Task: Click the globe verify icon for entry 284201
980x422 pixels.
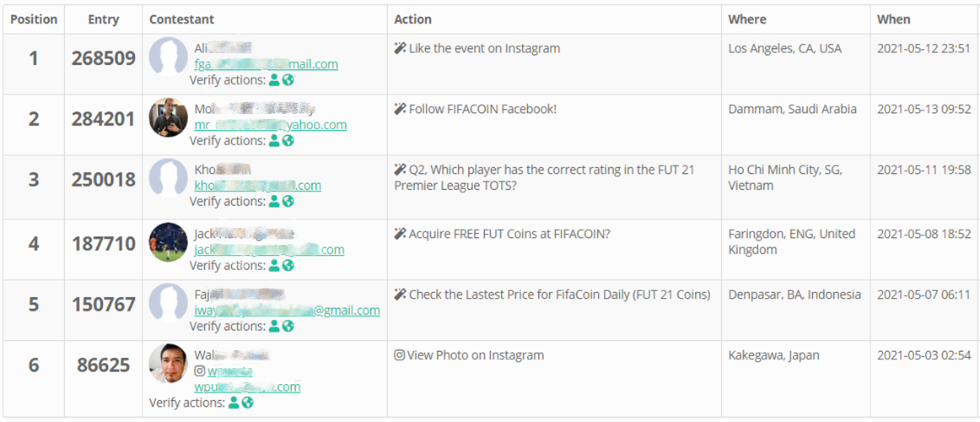Action: pyautogui.click(x=288, y=141)
